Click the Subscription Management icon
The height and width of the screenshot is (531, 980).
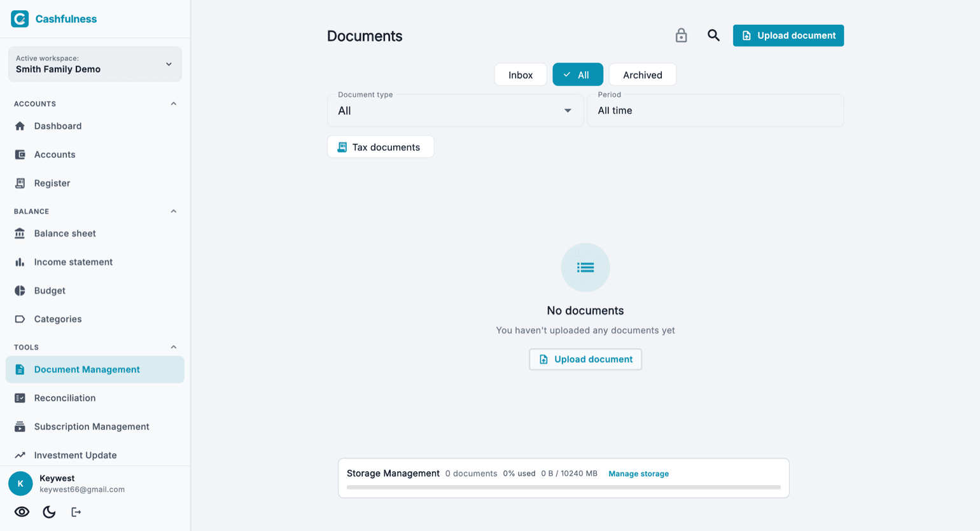click(x=20, y=427)
